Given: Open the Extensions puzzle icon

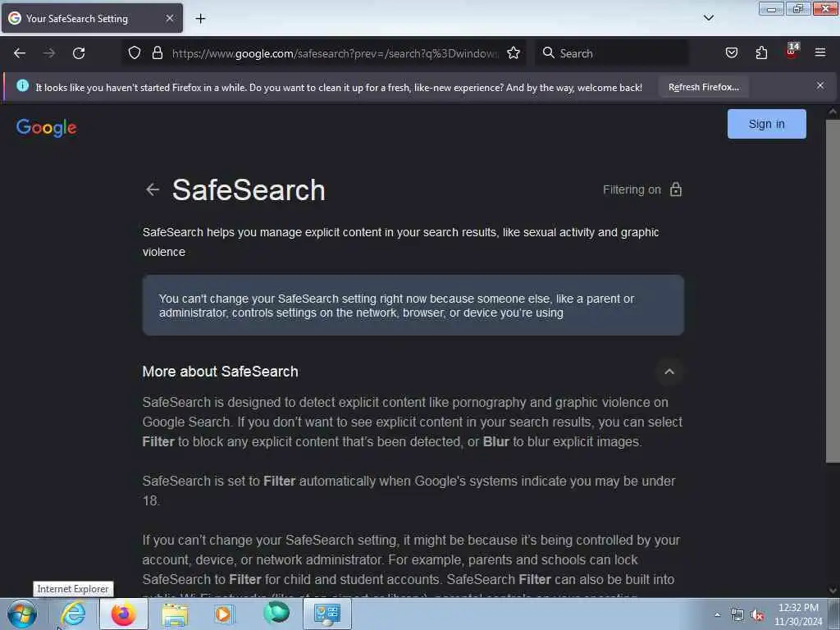Looking at the screenshot, I should 761,52.
